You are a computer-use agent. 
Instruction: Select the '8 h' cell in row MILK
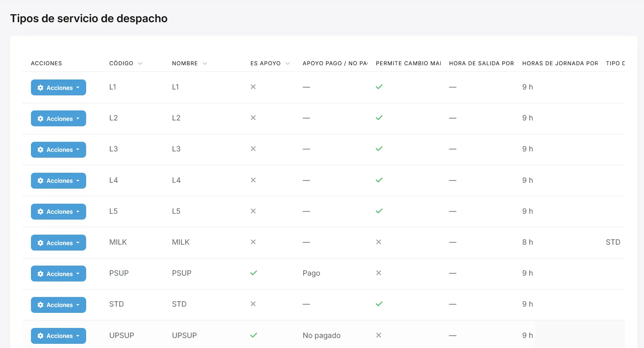tap(528, 242)
